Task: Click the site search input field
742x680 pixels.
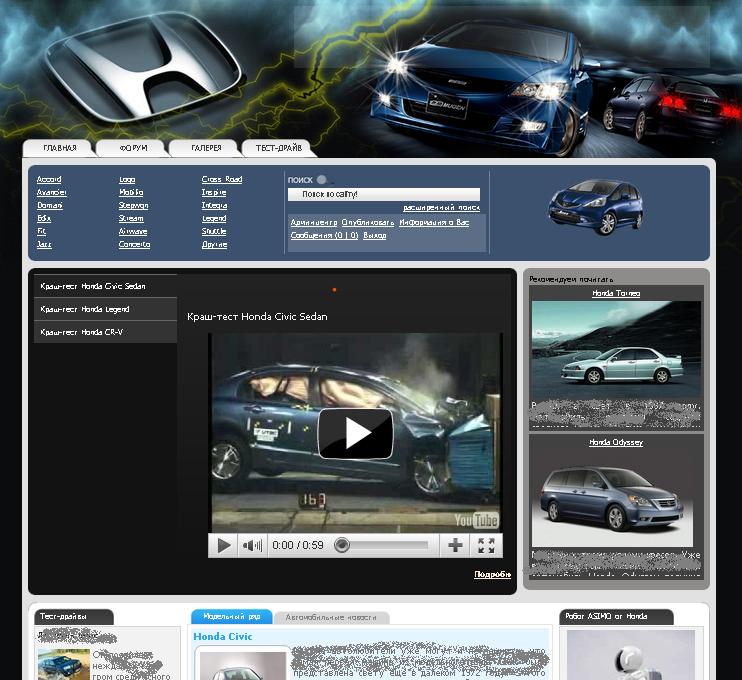Action: [384, 194]
